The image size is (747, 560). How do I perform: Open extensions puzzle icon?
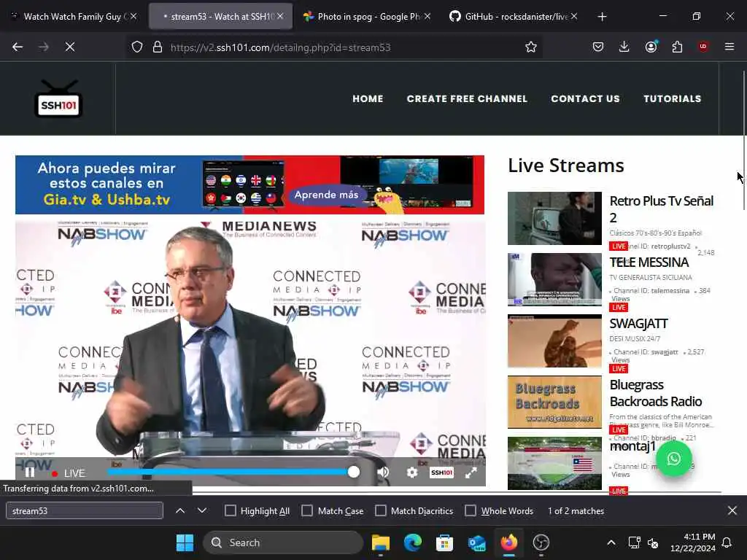coord(677,47)
